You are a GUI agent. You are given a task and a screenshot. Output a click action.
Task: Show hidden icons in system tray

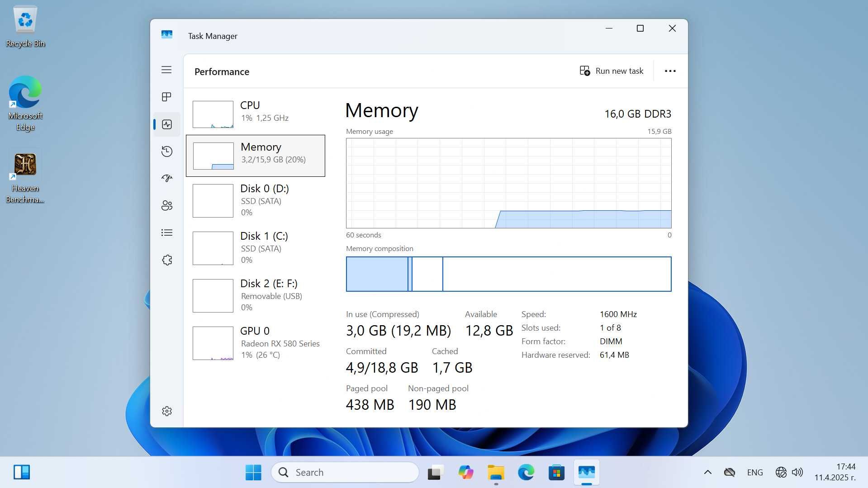(x=707, y=472)
